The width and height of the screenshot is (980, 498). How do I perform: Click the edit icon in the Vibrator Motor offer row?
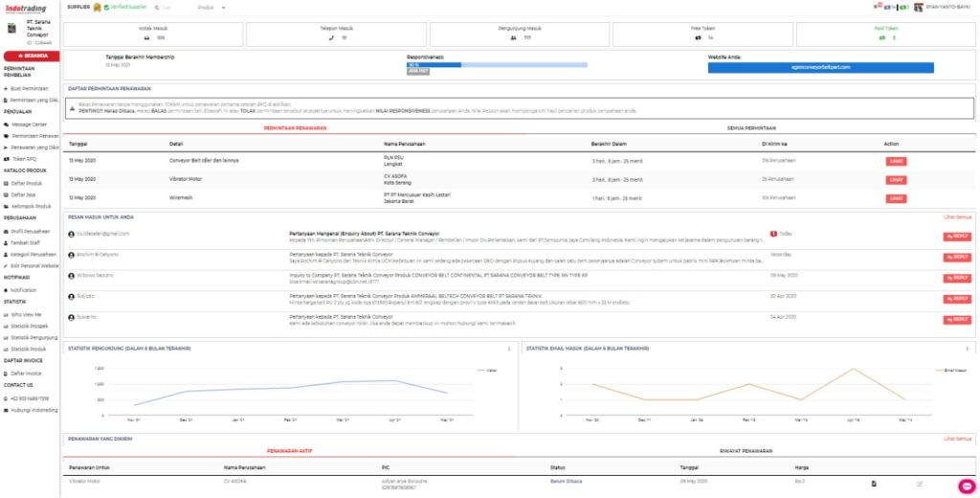click(x=920, y=484)
